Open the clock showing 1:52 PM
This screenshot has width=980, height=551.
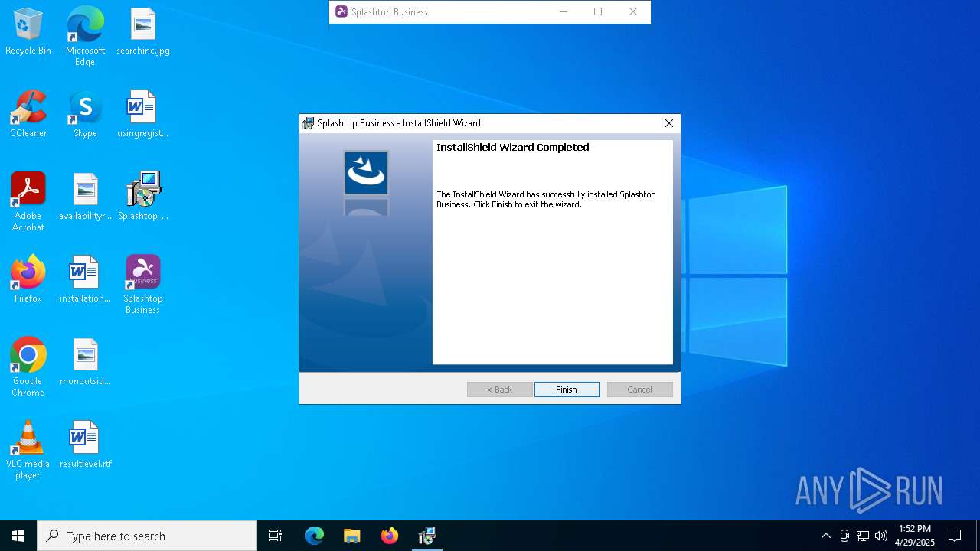tap(915, 536)
